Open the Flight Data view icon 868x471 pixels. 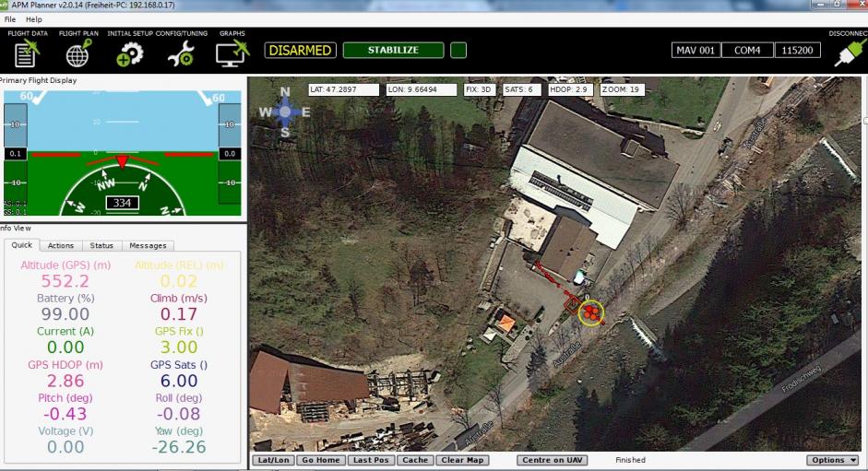[27, 53]
